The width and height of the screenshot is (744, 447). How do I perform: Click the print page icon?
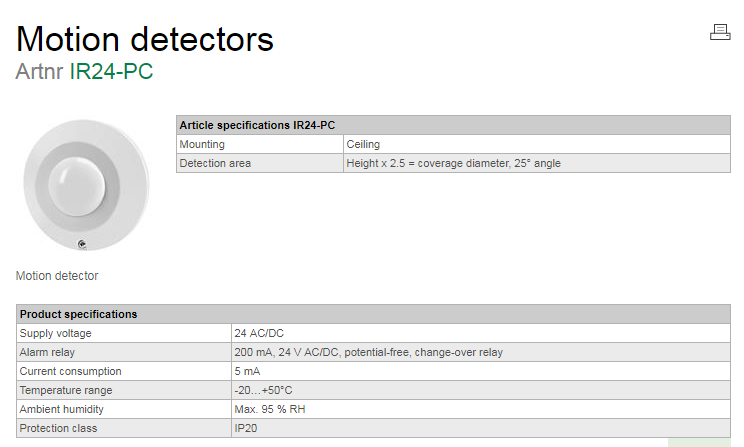point(720,32)
